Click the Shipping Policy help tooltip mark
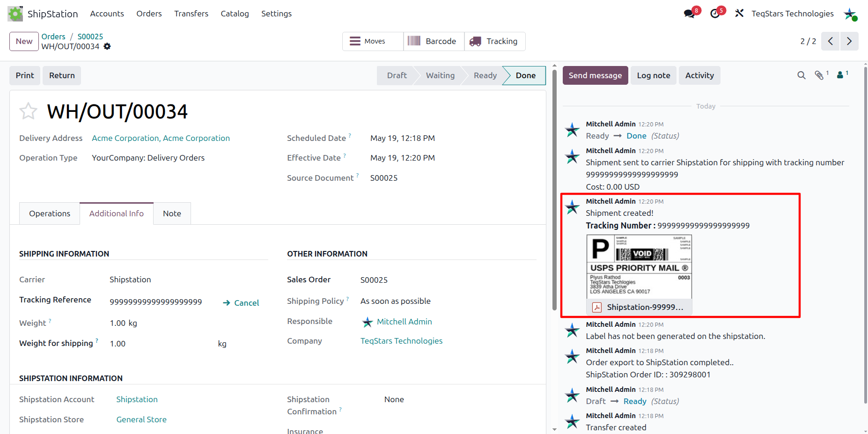This screenshot has height=434, width=868. pos(347,299)
